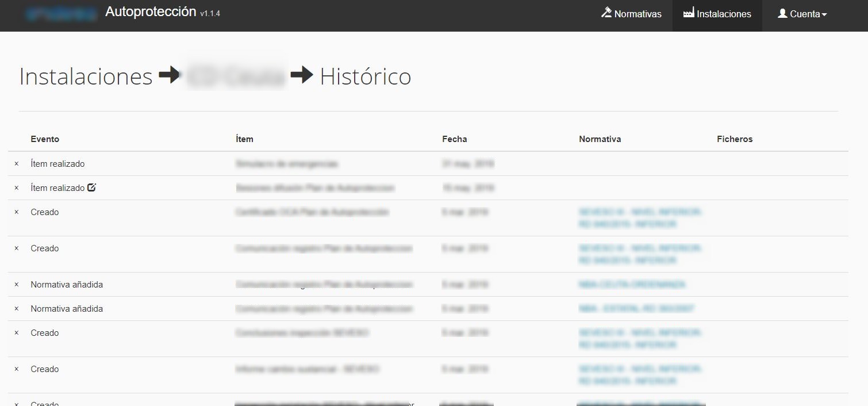Delete the second Normativa añadida row
This screenshot has height=406, width=868.
(x=17, y=309)
